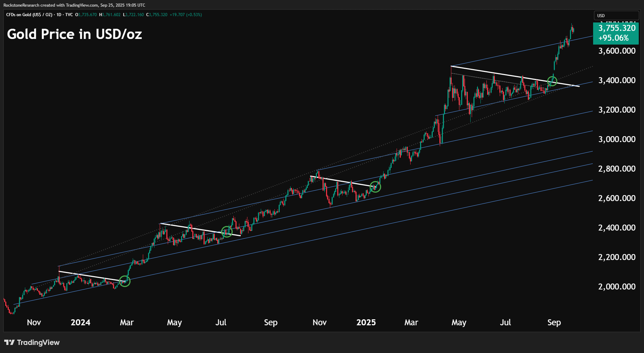Click the green breakout circle near January 2025
Viewport: 644px width, 353px height.
tap(375, 187)
